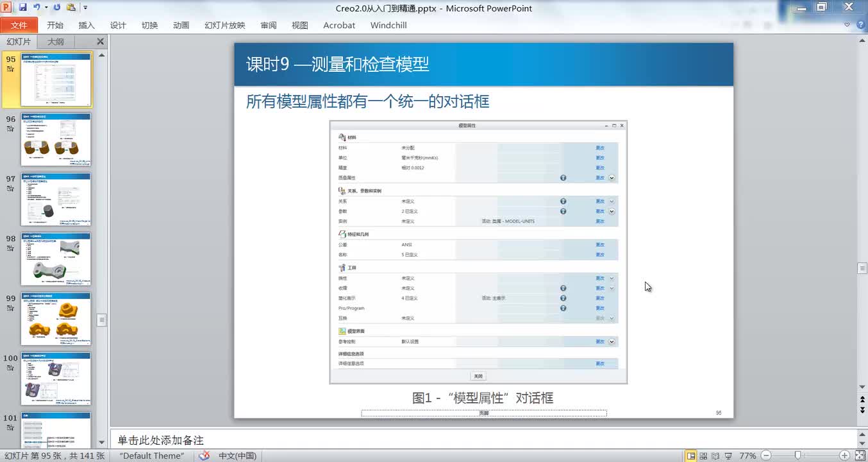The width and height of the screenshot is (868, 462).
Task: Click slide number 95 on the slide
Action: pos(719,413)
